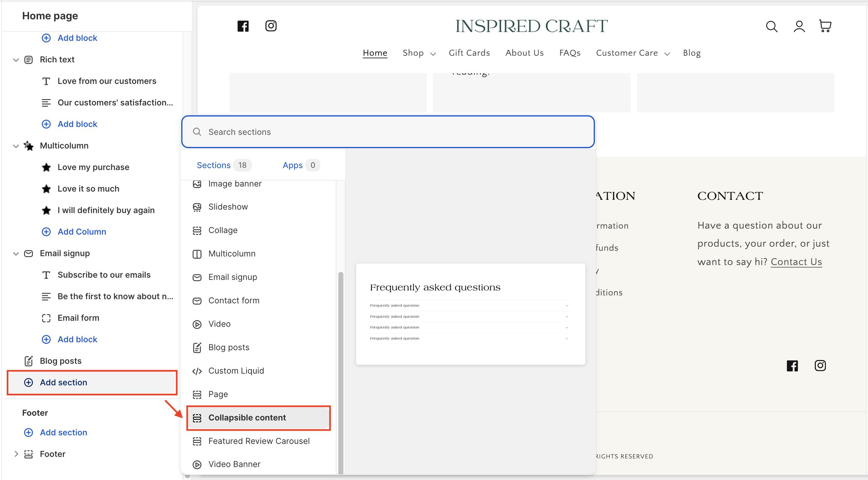Choose Collapsible content from sections list
Viewport: 868px width, 480px height.
click(x=247, y=418)
